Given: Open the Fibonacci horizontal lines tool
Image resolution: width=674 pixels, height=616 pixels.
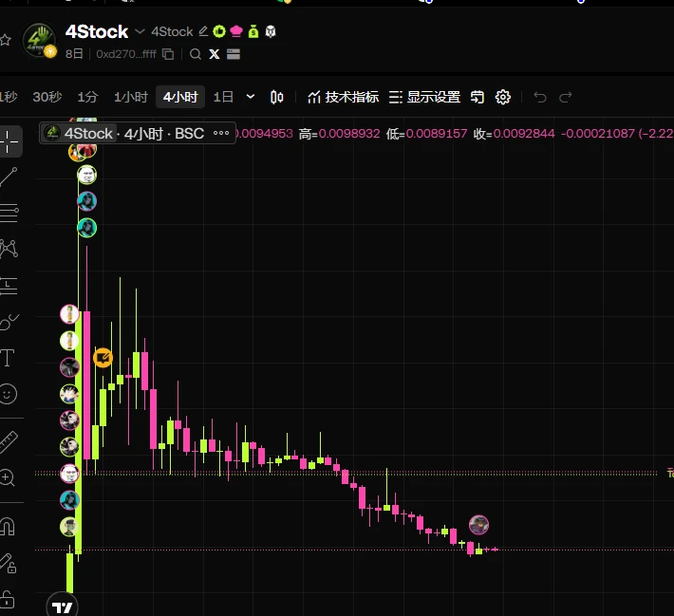Looking at the screenshot, I should (9, 213).
